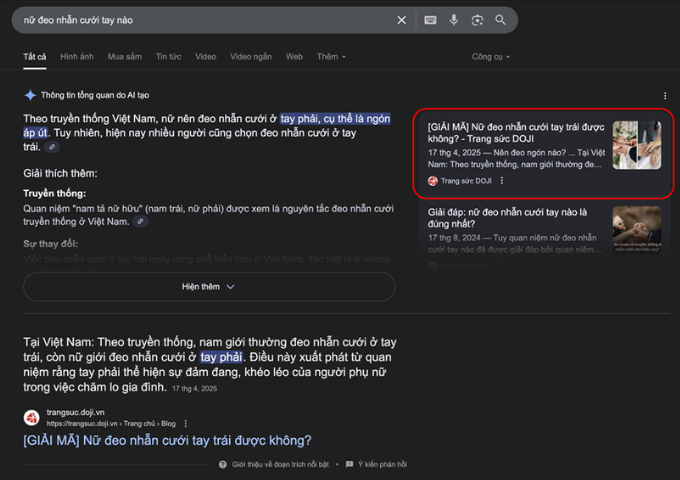Clear the search query with X icon
Screen dimensions: 680x480
click(x=402, y=20)
